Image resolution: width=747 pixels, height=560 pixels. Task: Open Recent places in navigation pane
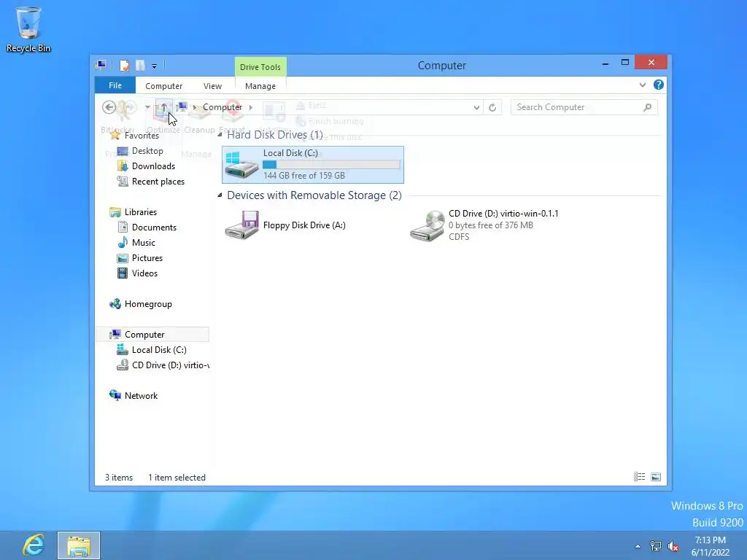click(158, 182)
